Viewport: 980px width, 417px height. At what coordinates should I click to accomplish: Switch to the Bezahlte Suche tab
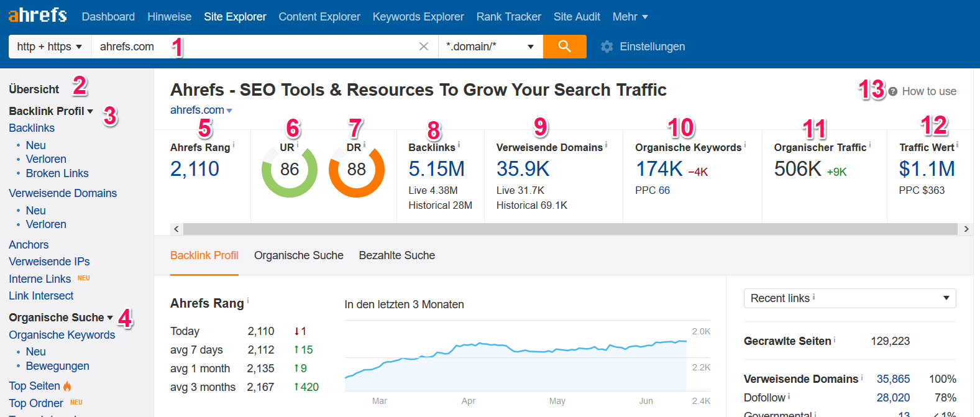[x=397, y=255]
